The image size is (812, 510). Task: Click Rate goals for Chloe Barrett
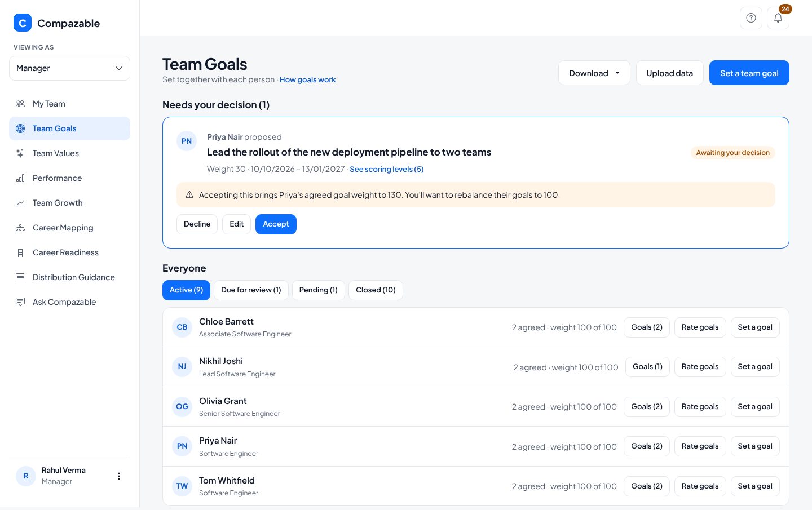[x=700, y=327]
